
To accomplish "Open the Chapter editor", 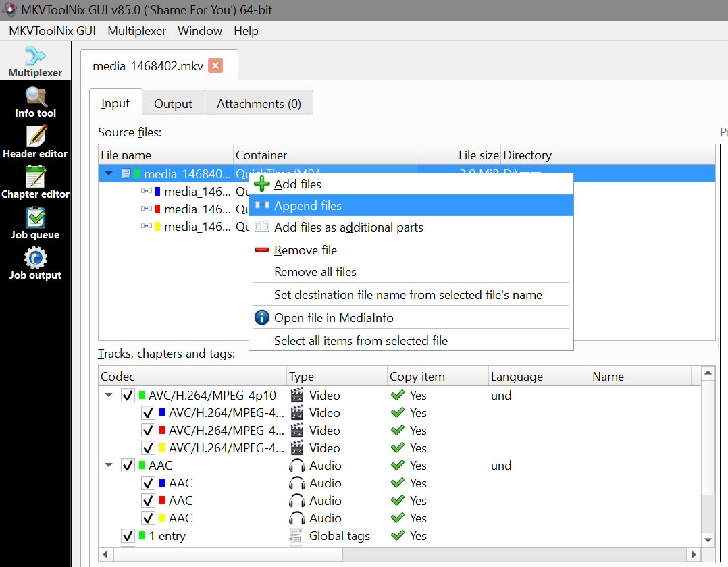I will click(35, 183).
